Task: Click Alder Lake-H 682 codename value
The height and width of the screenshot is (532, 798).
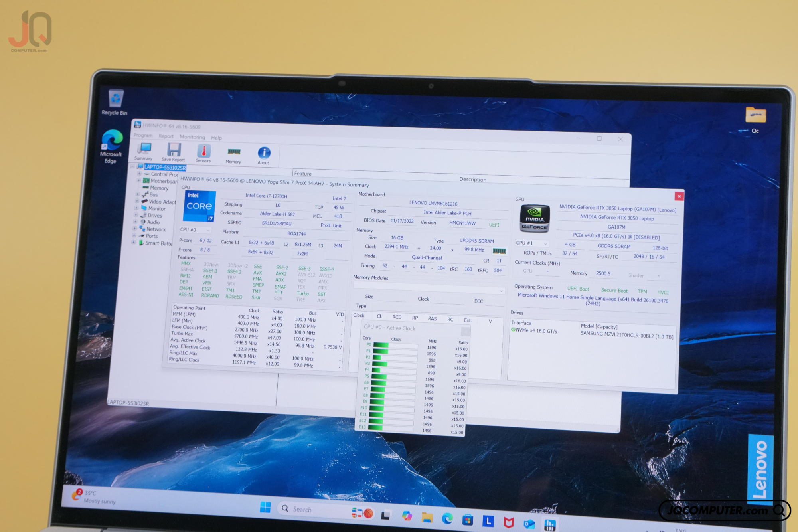Action: 277,214
